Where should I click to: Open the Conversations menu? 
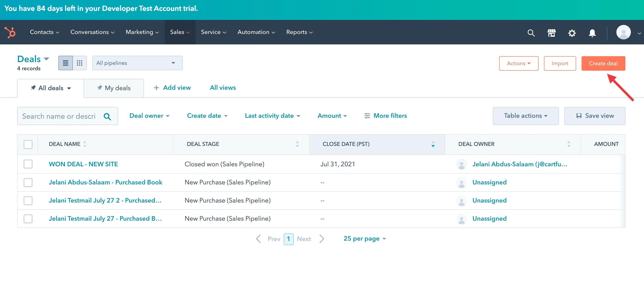(x=92, y=32)
